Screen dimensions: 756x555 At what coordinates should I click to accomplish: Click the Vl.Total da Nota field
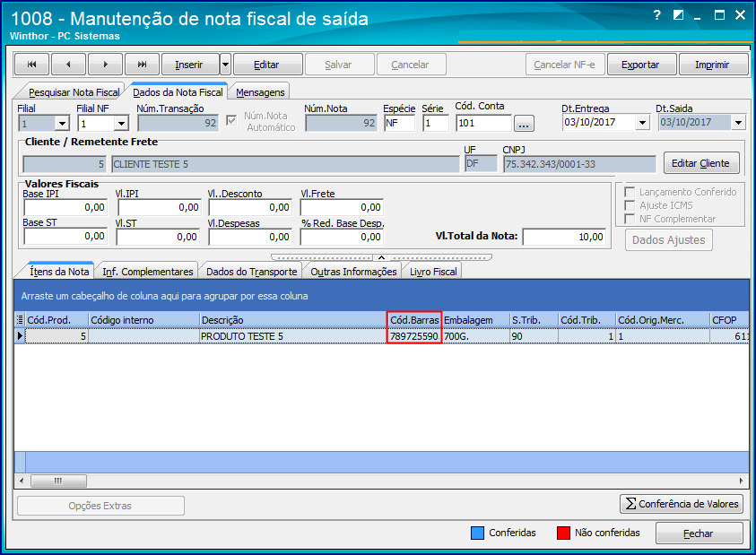click(x=564, y=237)
